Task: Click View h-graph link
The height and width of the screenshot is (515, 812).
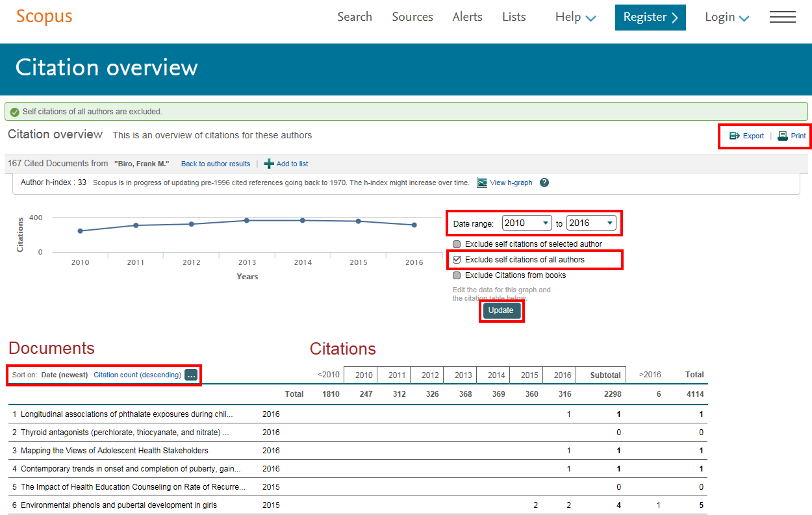Action: [511, 182]
